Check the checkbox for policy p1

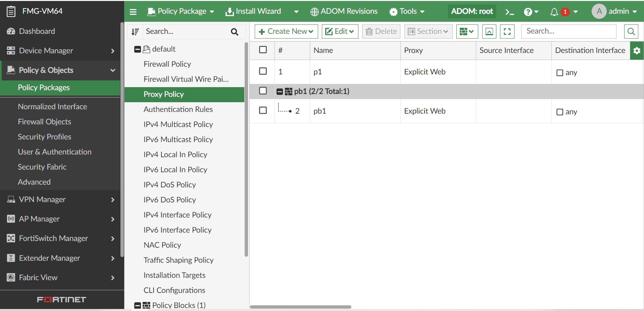point(263,71)
